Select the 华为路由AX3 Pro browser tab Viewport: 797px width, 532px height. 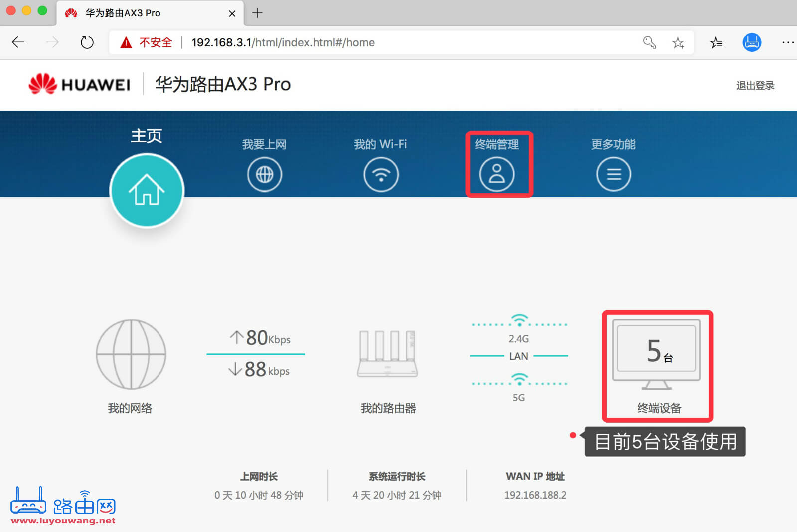click(150, 13)
